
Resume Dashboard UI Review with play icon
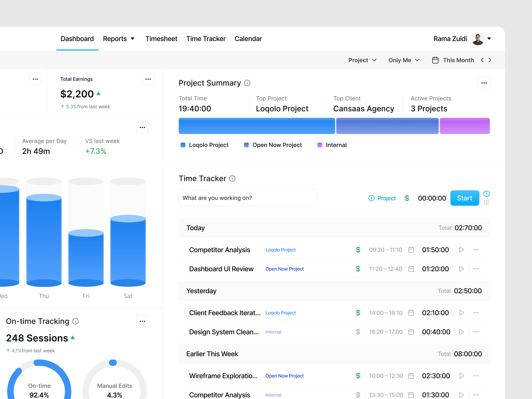click(461, 269)
